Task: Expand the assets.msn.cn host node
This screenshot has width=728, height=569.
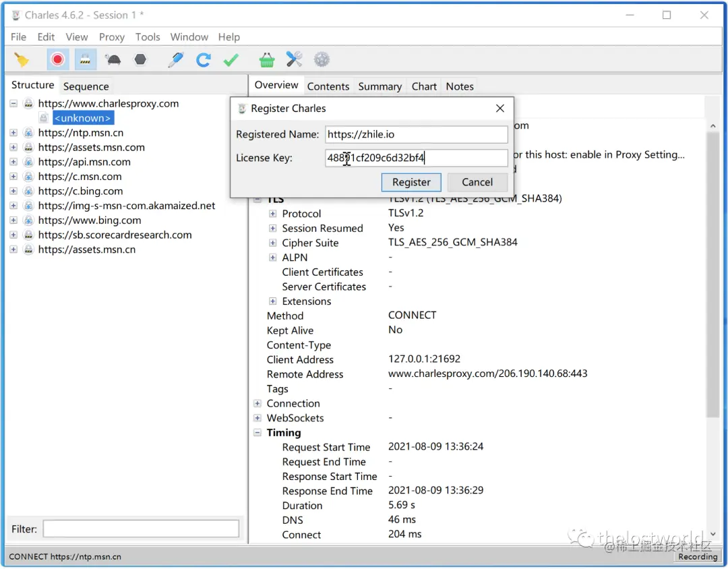Action: coord(13,249)
